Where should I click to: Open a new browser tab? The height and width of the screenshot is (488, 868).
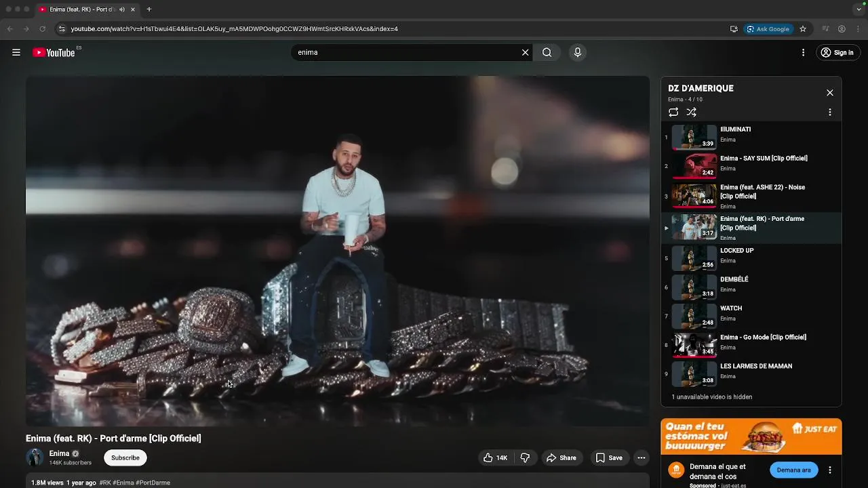149,9
